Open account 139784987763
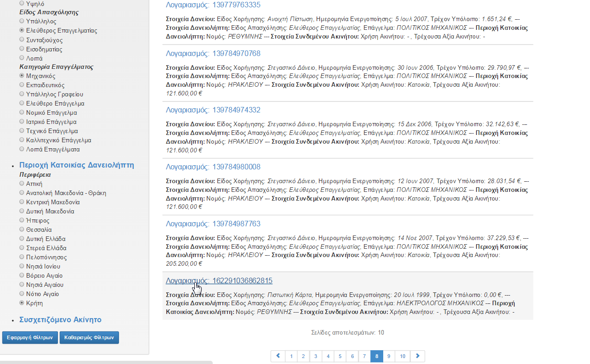The width and height of the screenshot is (590, 364). tap(213, 224)
